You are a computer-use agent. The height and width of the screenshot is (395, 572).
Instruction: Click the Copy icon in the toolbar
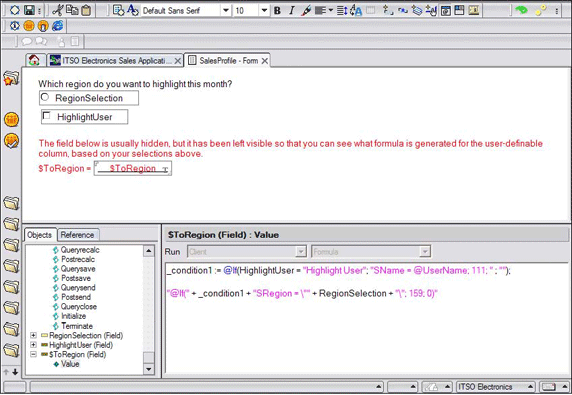pyautogui.click(x=72, y=10)
